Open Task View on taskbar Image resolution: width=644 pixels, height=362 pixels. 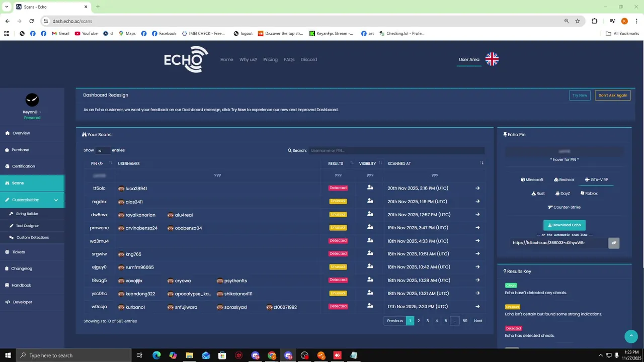139,355
